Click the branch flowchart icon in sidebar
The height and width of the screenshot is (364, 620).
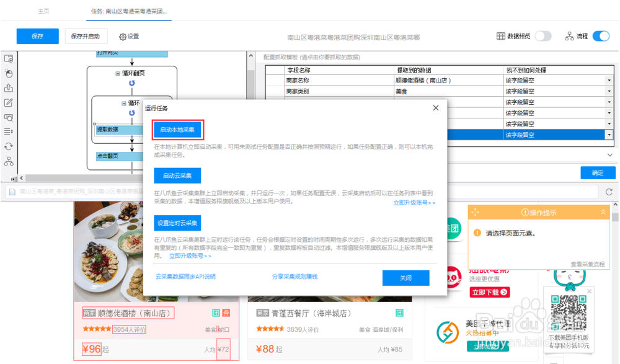pos(9,161)
